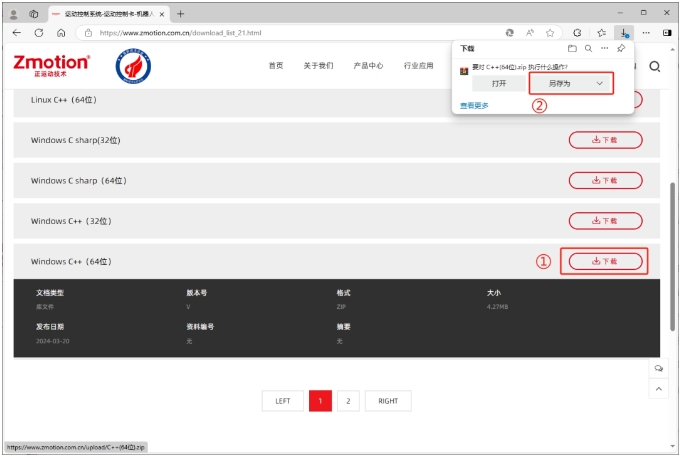
Task: Open 关于我们 navigation item
Action: pos(318,66)
